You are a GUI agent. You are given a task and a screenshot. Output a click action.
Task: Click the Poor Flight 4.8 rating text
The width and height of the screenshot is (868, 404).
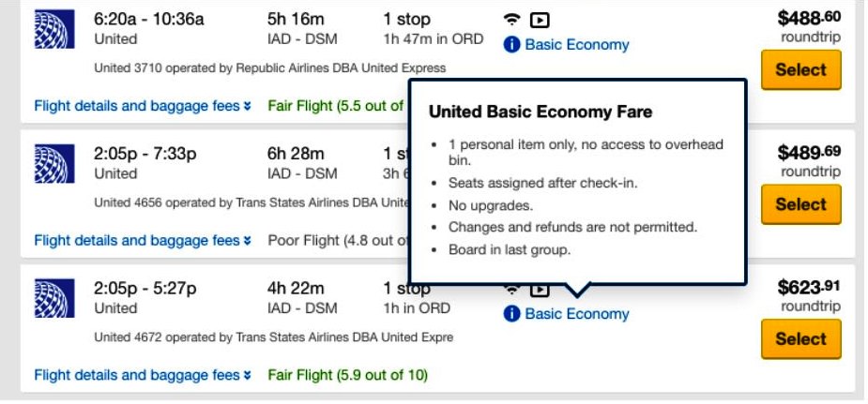pyautogui.click(x=338, y=240)
